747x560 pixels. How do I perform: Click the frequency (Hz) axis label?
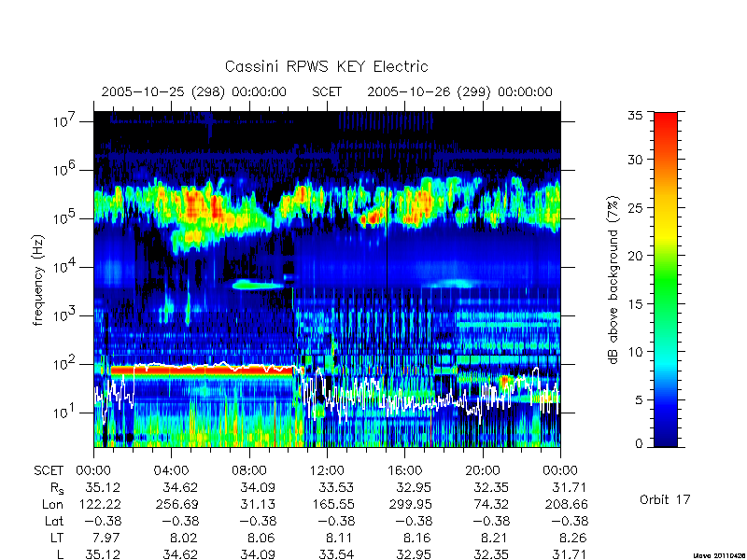(38, 280)
